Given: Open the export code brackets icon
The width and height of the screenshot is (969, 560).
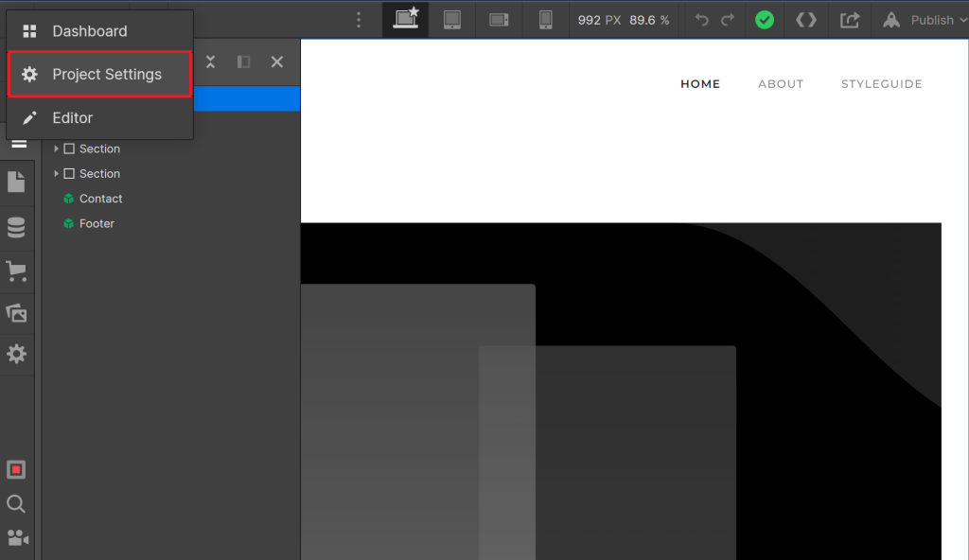Looking at the screenshot, I should point(806,20).
